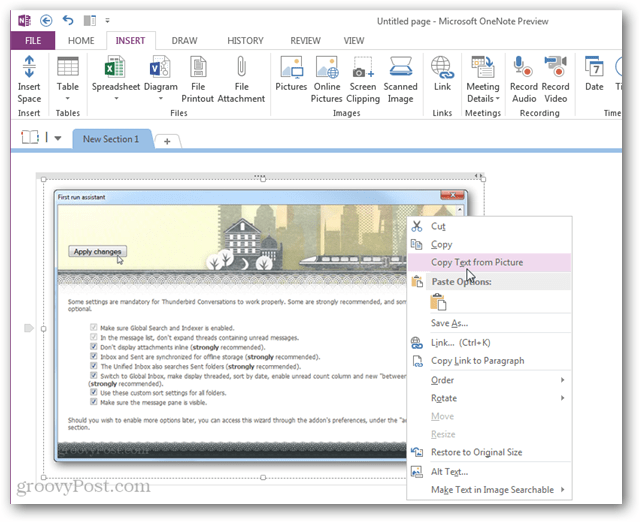Image resolution: width=640 pixels, height=522 pixels.
Task: Toggle Inbox and Sent synchronized checkbox
Action: tap(93, 356)
